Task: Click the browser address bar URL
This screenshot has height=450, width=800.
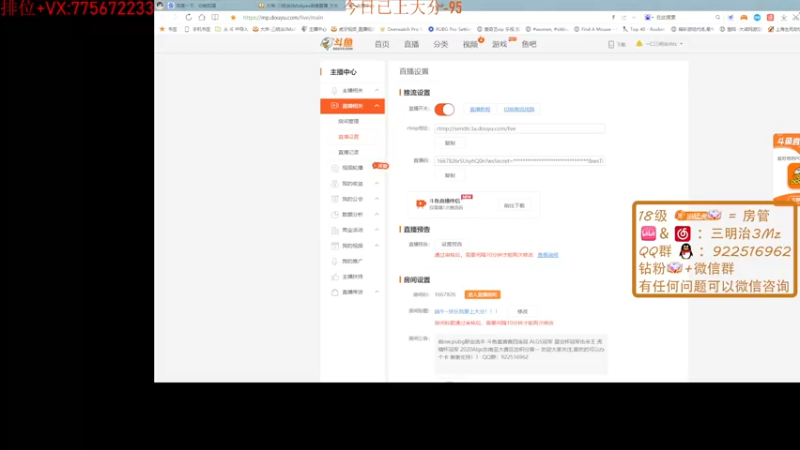Action: (x=283, y=17)
